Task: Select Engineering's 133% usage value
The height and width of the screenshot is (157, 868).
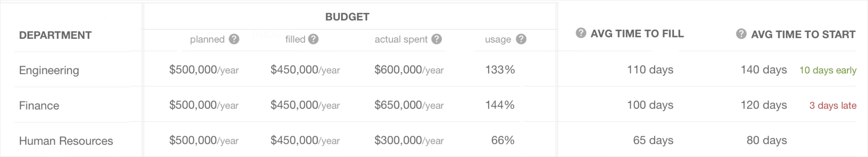Action: click(x=500, y=69)
